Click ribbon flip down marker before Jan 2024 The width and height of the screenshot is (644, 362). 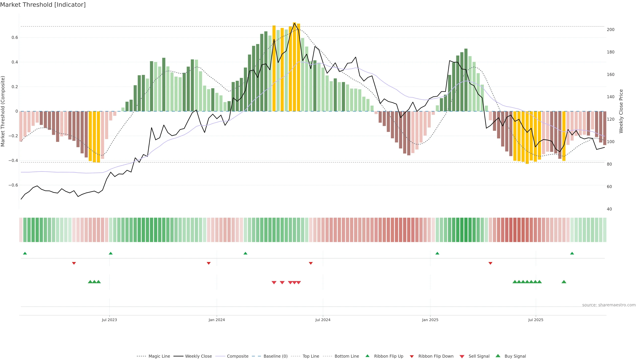pyautogui.click(x=208, y=263)
